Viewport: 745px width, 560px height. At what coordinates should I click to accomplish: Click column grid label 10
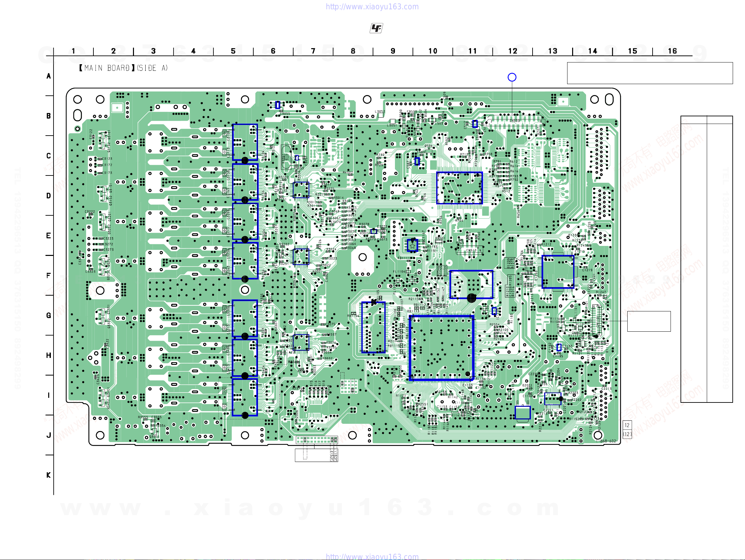(433, 51)
